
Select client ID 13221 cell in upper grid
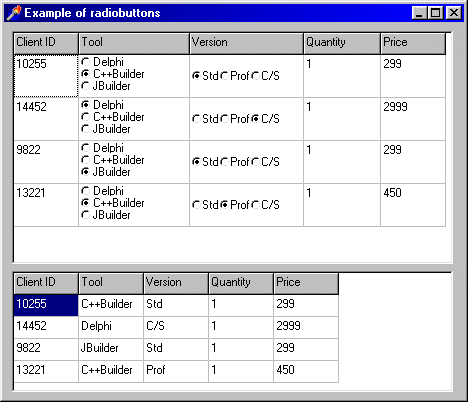[x=46, y=205]
